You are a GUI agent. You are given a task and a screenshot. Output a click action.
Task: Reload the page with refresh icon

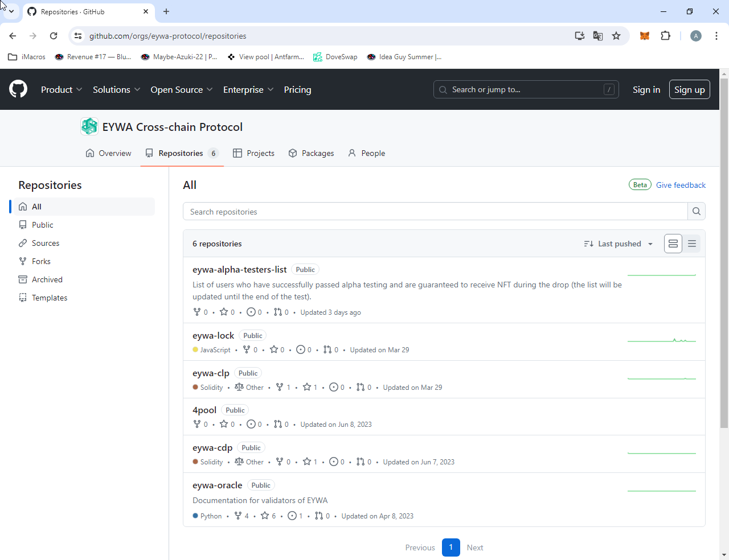coord(54,36)
